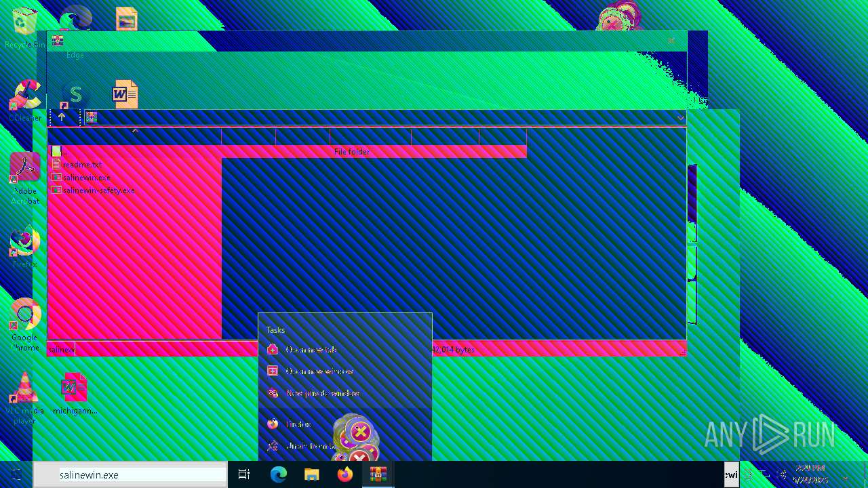Open VLC media player desktop shortcut

[x=24, y=399]
